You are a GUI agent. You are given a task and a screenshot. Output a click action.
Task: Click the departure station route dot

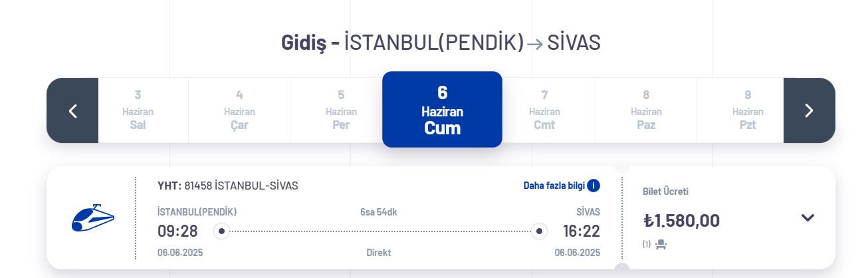pyautogui.click(x=222, y=231)
